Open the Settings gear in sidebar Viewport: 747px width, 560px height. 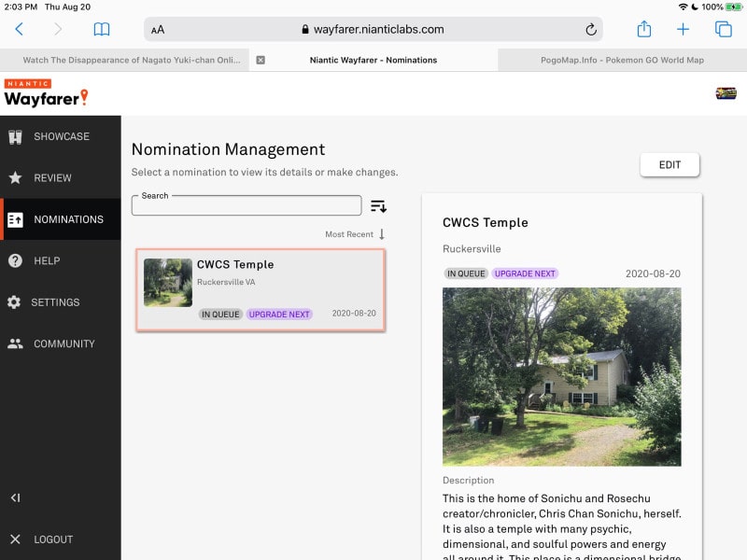tap(14, 302)
